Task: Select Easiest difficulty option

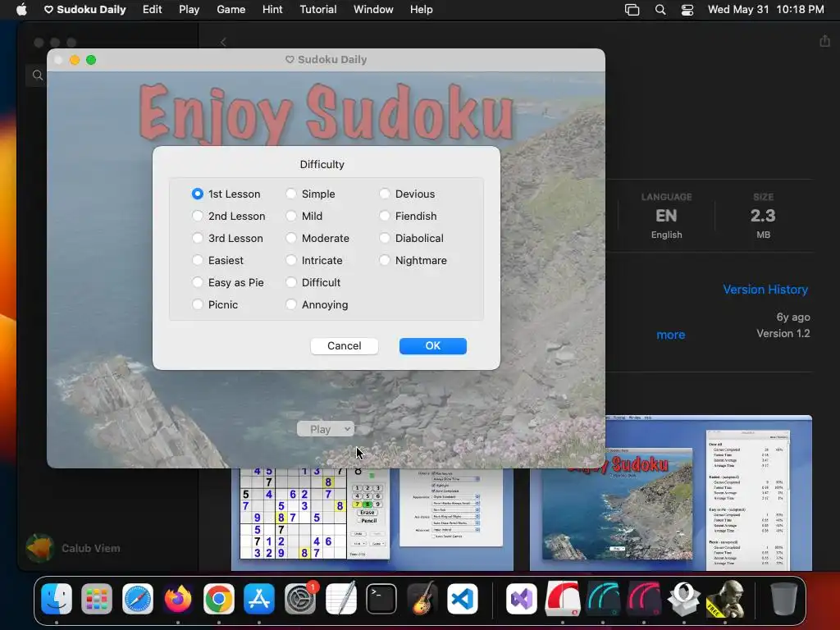Action: point(197,260)
